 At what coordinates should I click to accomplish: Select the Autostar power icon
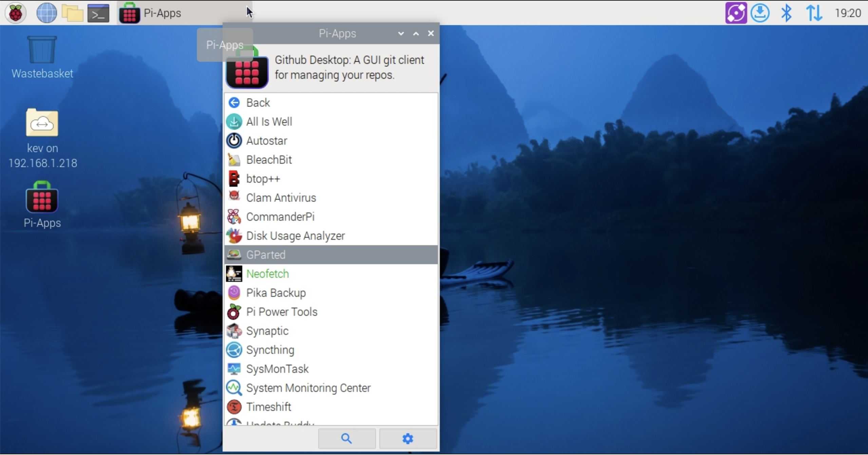234,141
